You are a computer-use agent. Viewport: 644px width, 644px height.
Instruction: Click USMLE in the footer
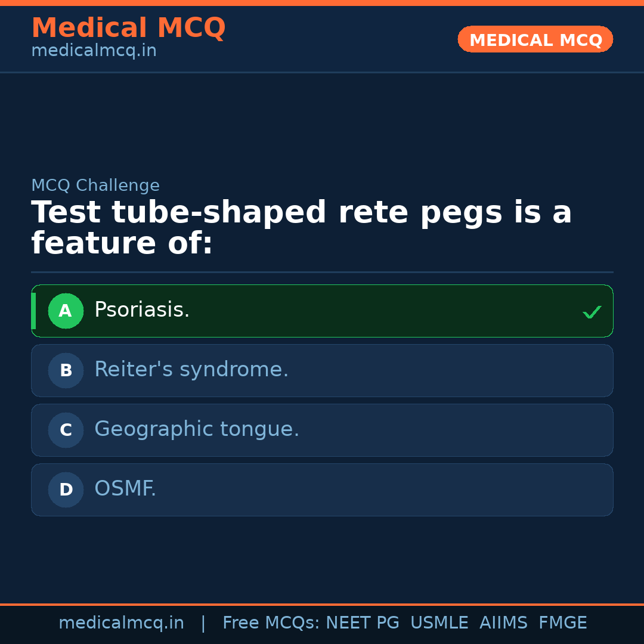(x=439, y=623)
